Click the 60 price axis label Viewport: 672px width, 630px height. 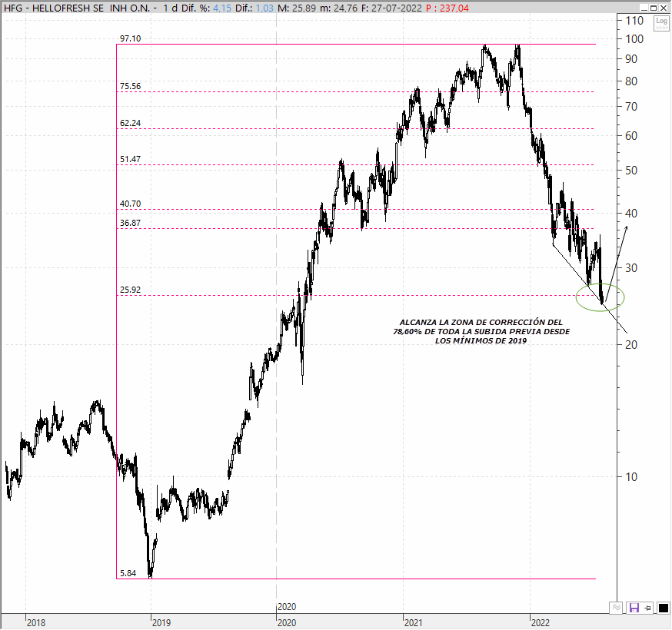pos(631,136)
